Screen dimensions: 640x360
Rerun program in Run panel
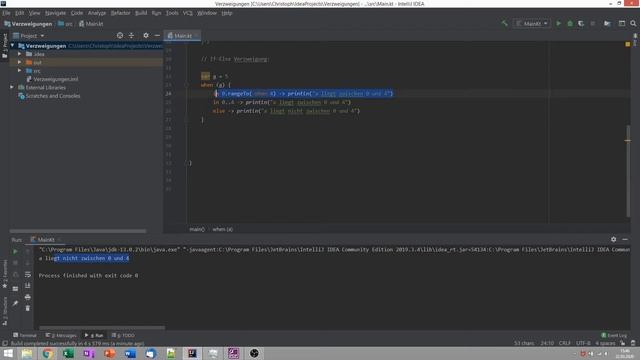point(15,251)
